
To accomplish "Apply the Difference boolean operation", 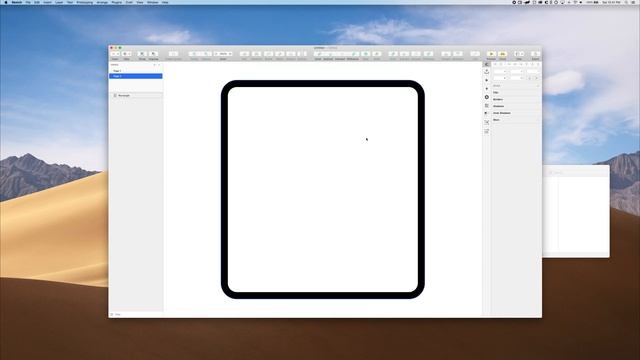I will tap(353, 54).
